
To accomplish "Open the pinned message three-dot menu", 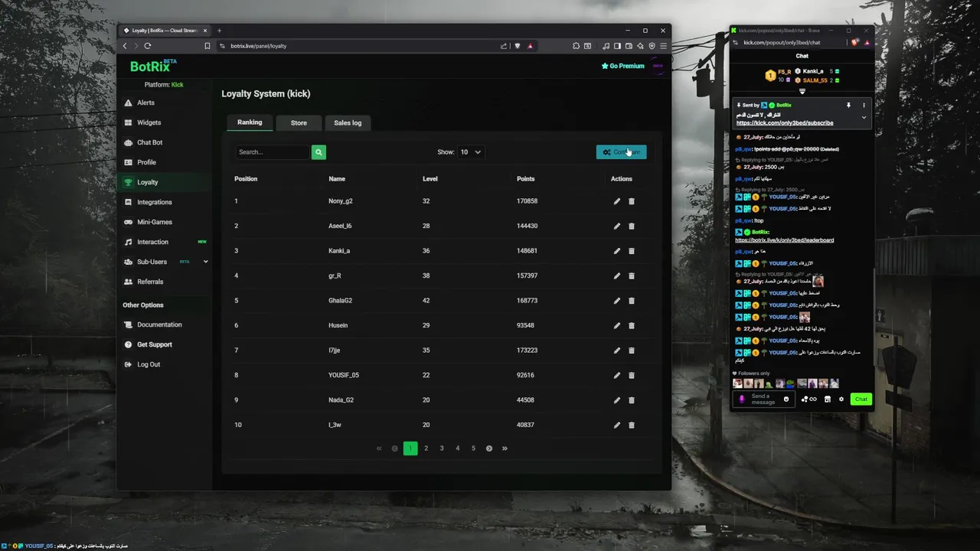I will pyautogui.click(x=864, y=106).
